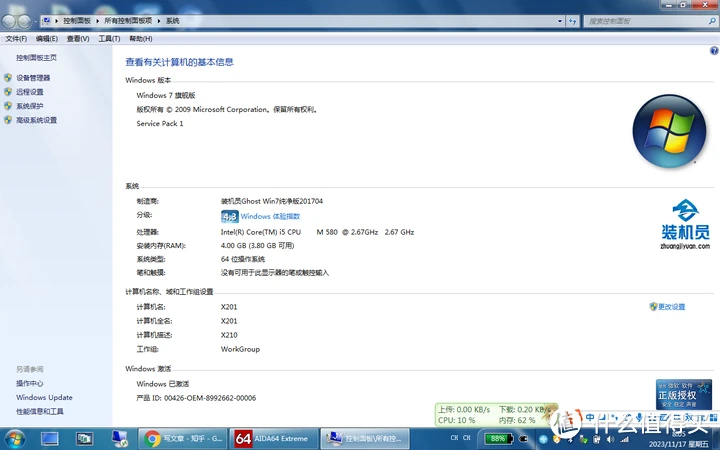Click the network signal tray icon
Screen dimensions: 720x450
point(624,439)
